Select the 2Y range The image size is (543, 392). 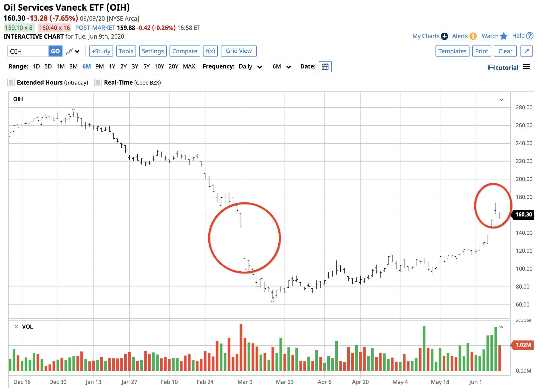[x=123, y=67]
